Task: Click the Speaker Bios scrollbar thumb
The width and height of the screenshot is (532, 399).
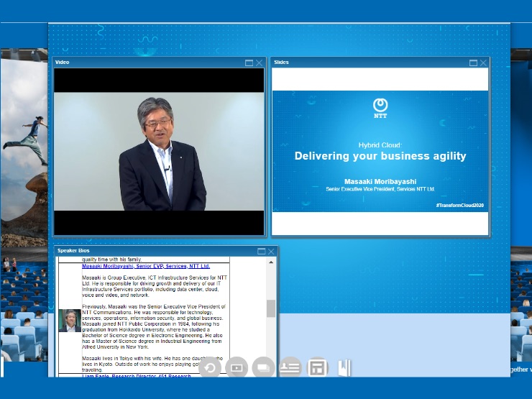Action: point(271,308)
